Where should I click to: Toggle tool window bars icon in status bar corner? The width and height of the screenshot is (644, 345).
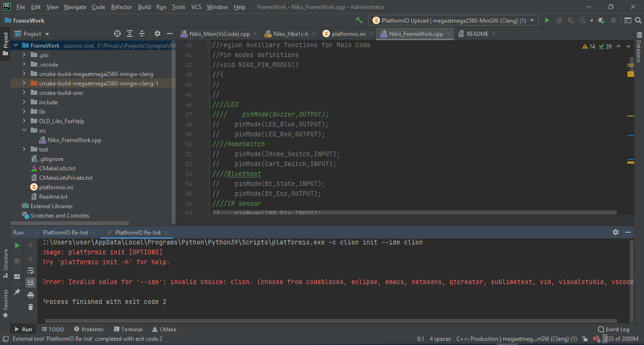click(5, 339)
